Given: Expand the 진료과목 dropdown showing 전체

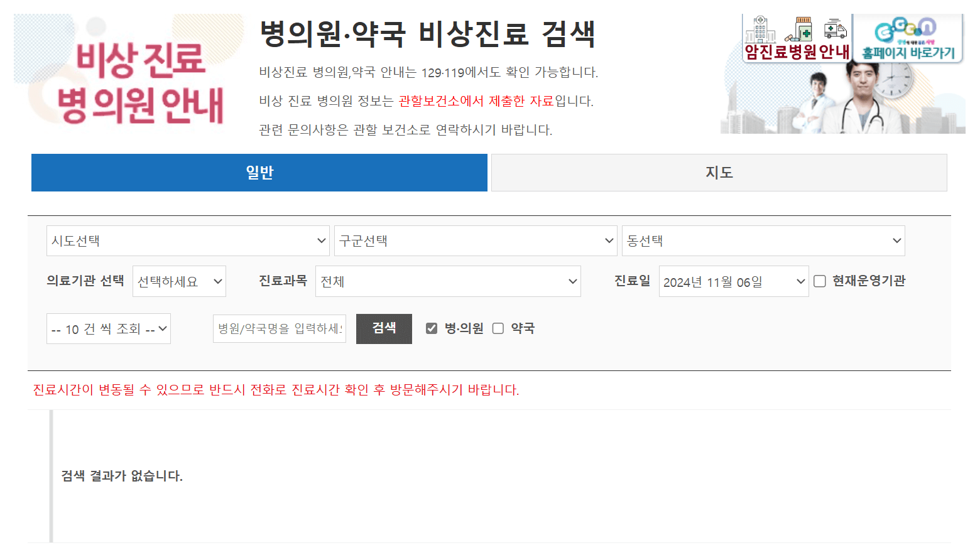Looking at the screenshot, I should [448, 281].
